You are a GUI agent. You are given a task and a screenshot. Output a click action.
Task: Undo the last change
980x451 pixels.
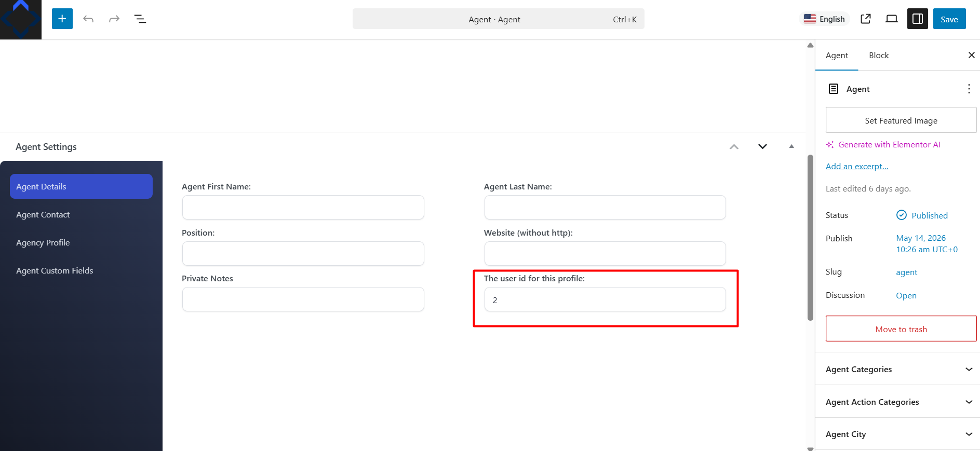(x=88, y=19)
